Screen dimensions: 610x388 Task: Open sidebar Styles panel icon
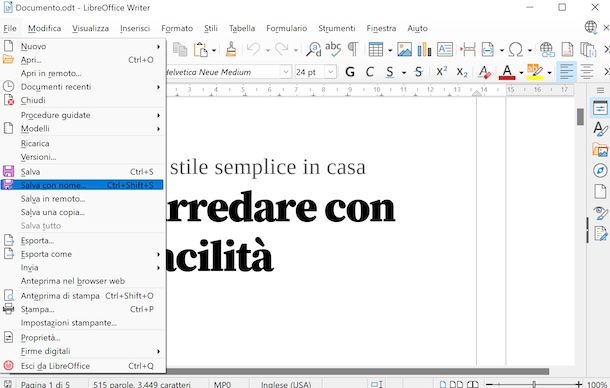coord(600,129)
